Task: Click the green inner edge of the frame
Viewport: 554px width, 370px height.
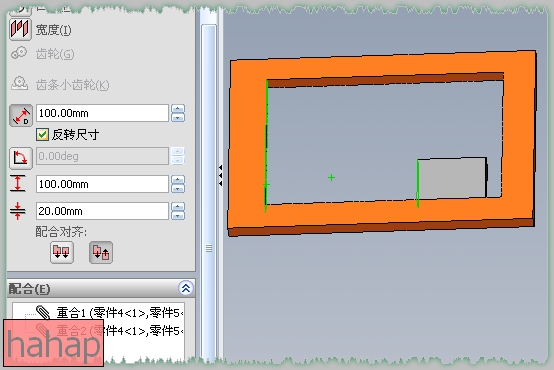Action: (x=266, y=145)
